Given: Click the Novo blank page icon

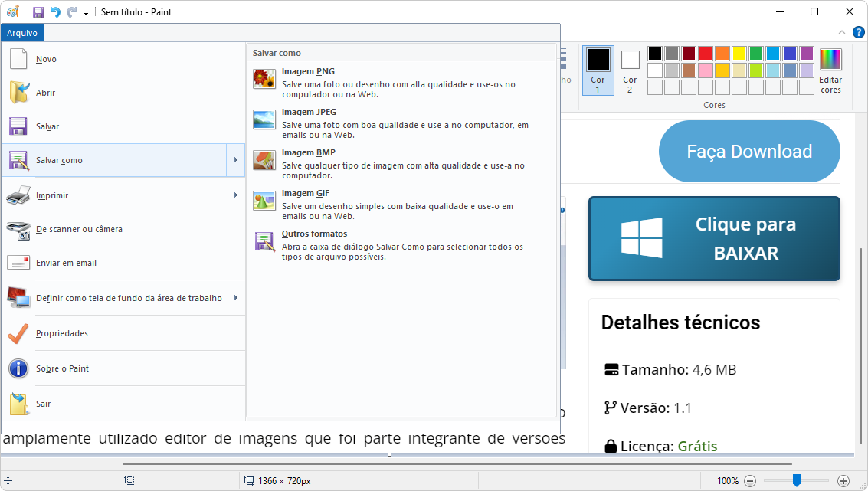Looking at the screenshot, I should click(x=18, y=59).
